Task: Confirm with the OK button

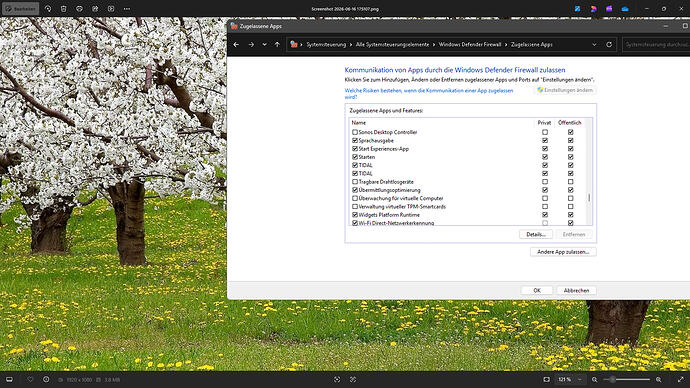Action: [x=537, y=290]
